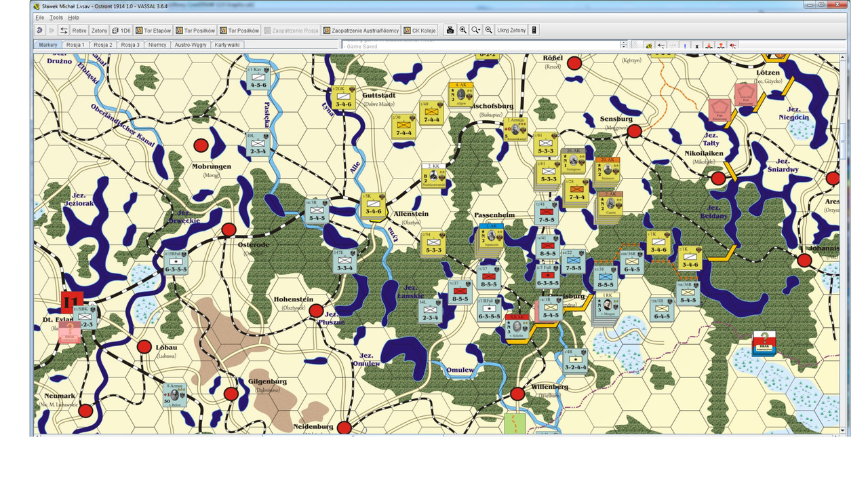Screen dimensions: 868x488
Task: Click the Retire button
Action: coord(79,31)
